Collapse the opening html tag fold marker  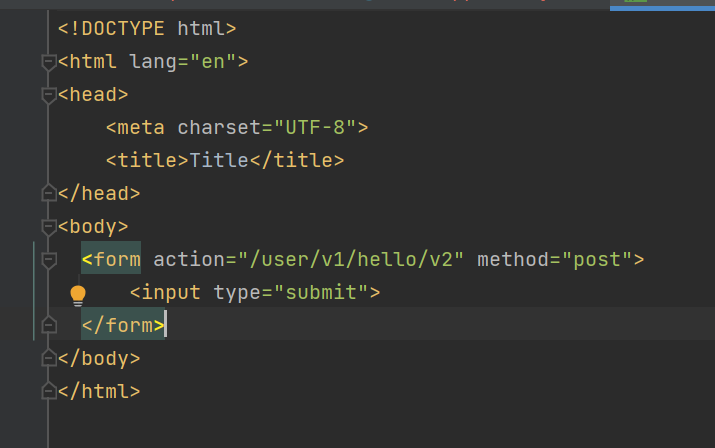coord(48,62)
